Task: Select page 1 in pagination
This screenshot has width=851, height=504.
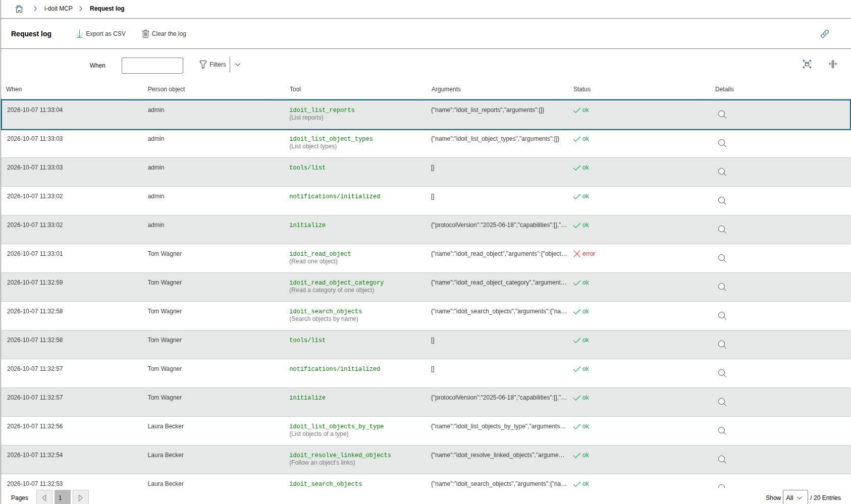Action: [x=63, y=497]
